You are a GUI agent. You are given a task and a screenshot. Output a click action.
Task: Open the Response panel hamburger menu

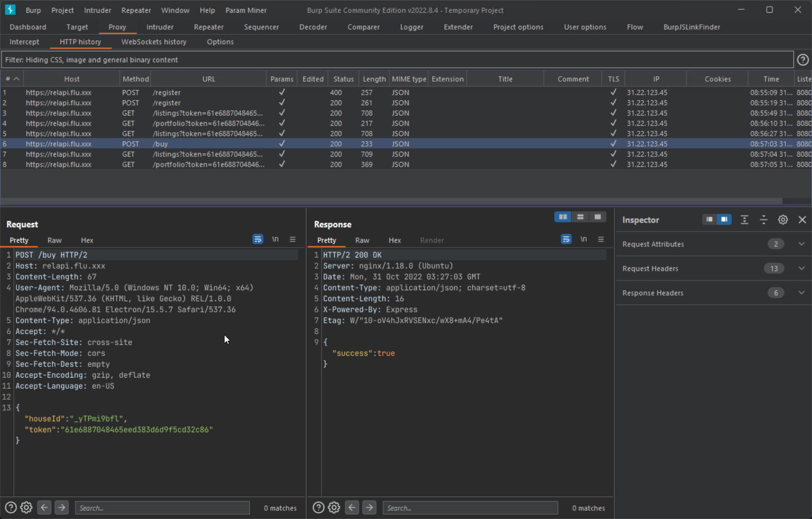601,239
